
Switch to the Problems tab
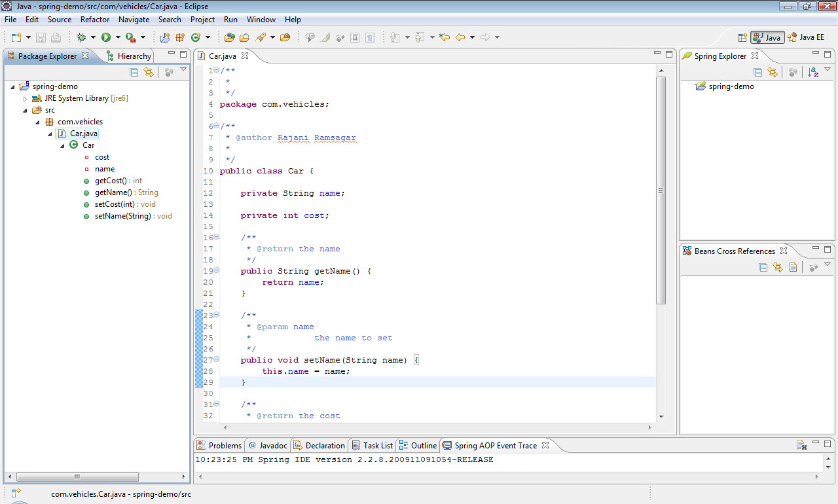tap(219, 445)
